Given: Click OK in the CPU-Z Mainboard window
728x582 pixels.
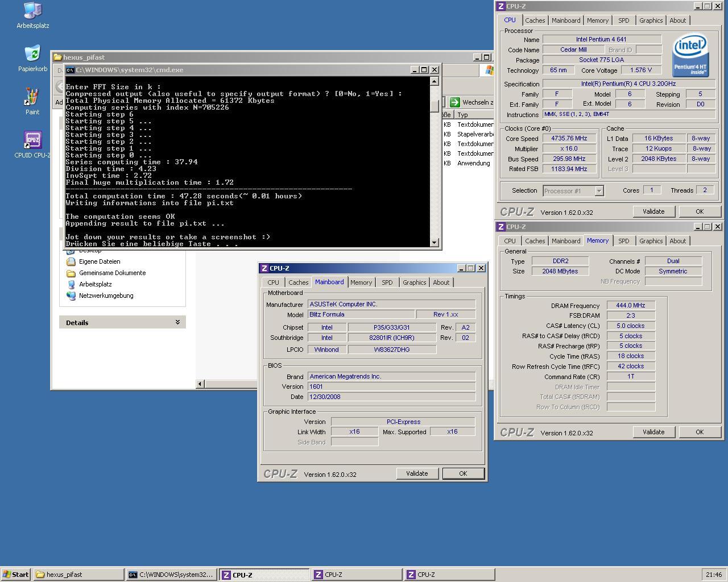Looking at the screenshot, I should point(463,473).
